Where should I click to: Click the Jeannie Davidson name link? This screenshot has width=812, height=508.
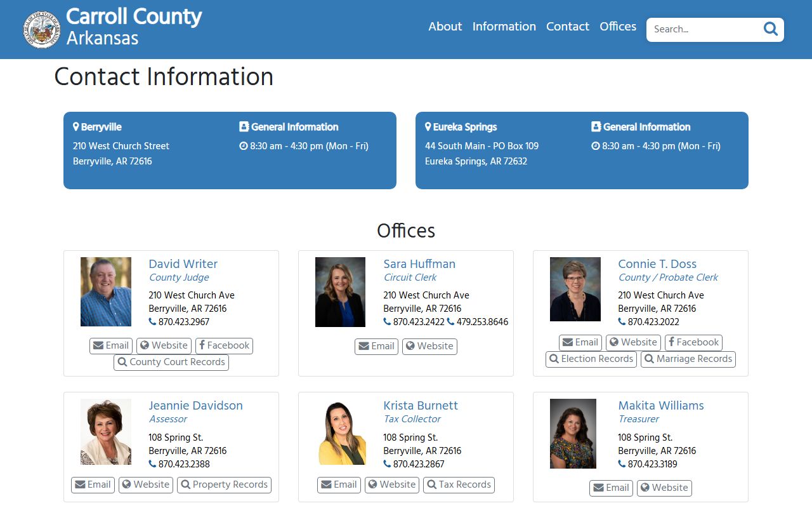point(195,406)
